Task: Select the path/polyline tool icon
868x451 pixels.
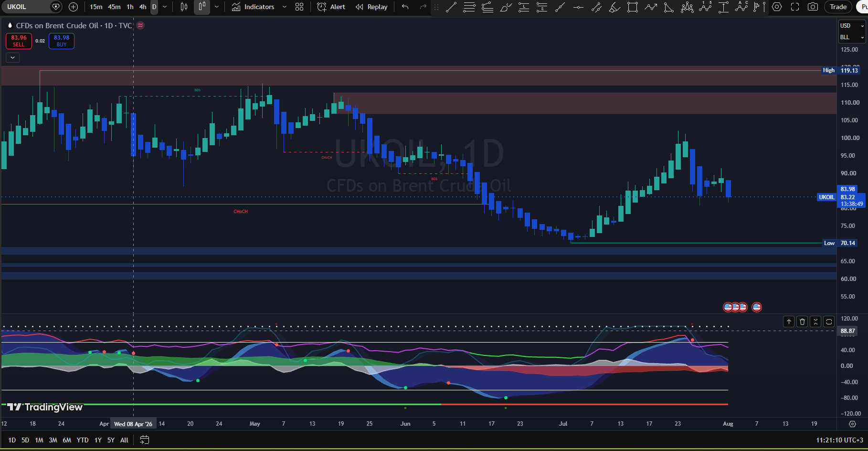Action: click(651, 7)
